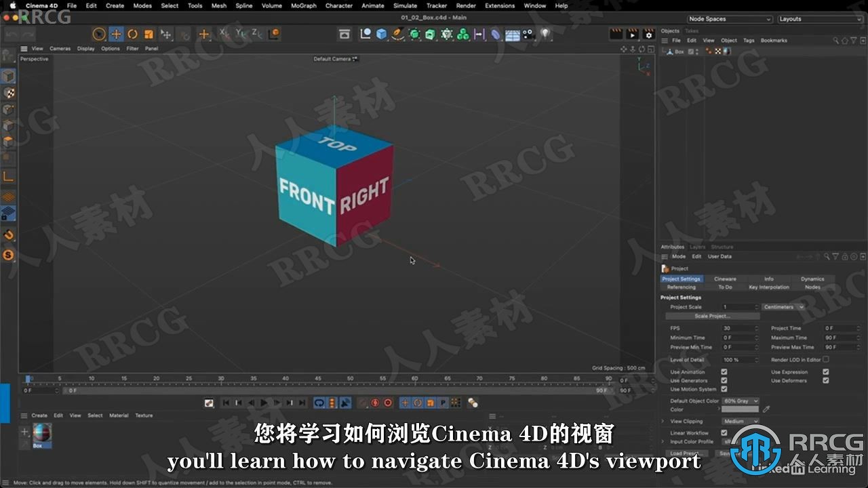Open the Node Spaces dropdown
Screen dimensions: 868x488
729,19
